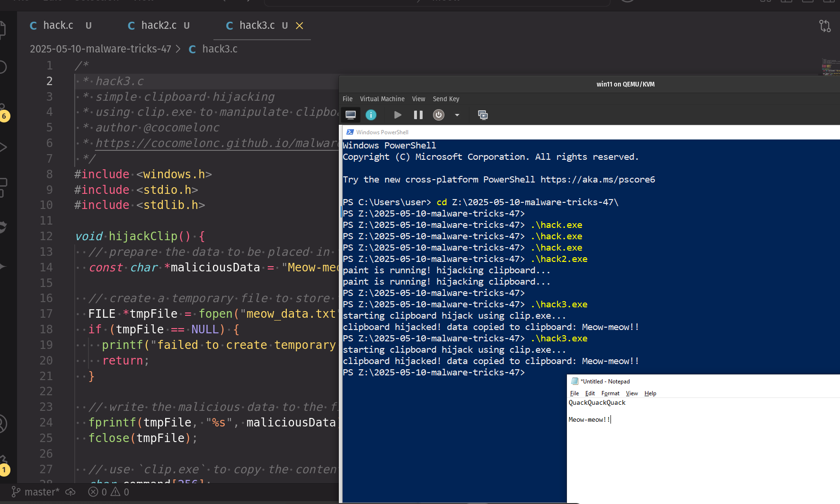The width and height of the screenshot is (840, 504).
Task: Click the Meow-meow!! line in Notepad
Action: coord(589,420)
